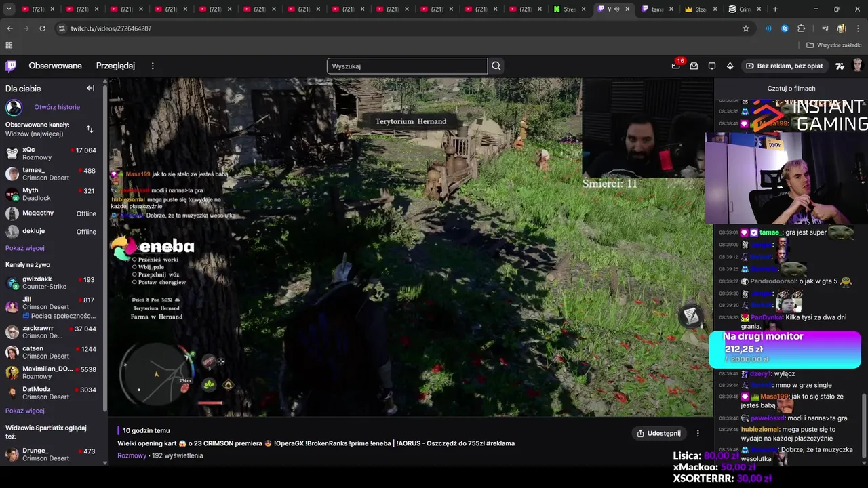Open the Przeglądaj menu item
868x488 pixels.
point(115,66)
